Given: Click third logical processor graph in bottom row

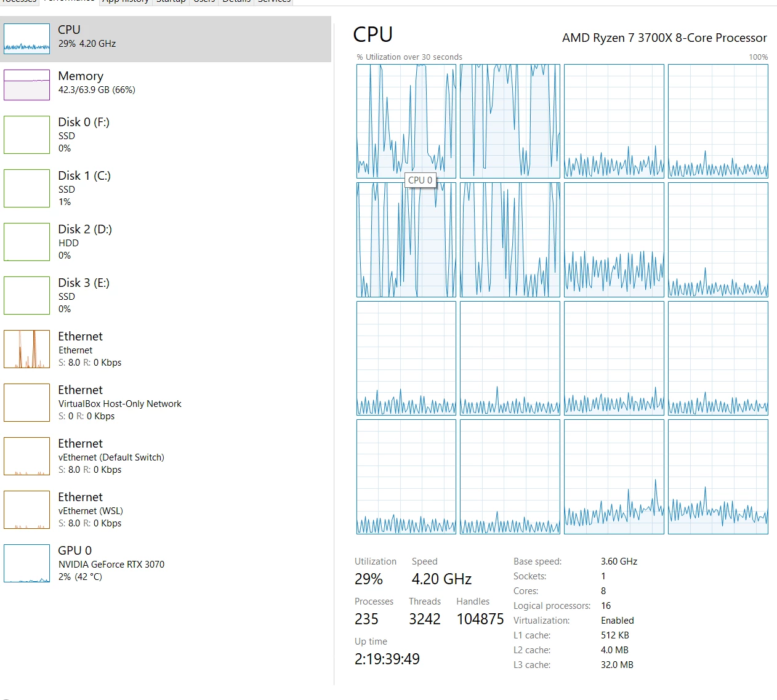Looking at the screenshot, I should coord(614,477).
